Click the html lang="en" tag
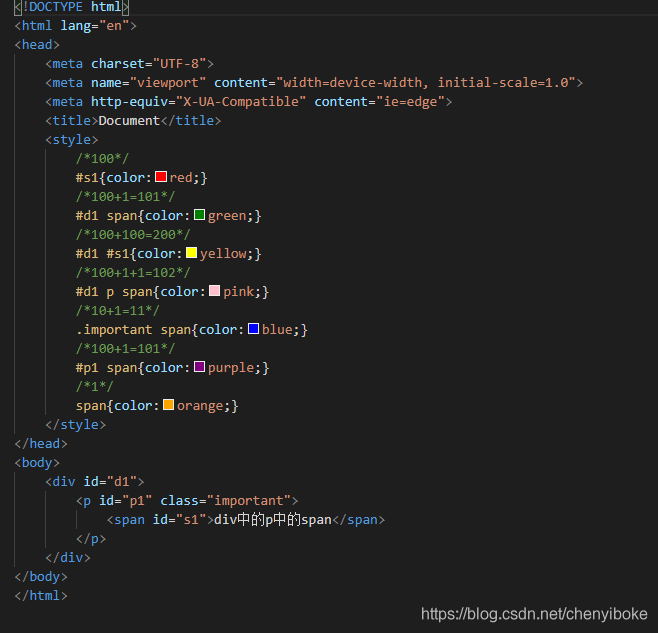Screen dimensions: 658x633 coord(76,26)
